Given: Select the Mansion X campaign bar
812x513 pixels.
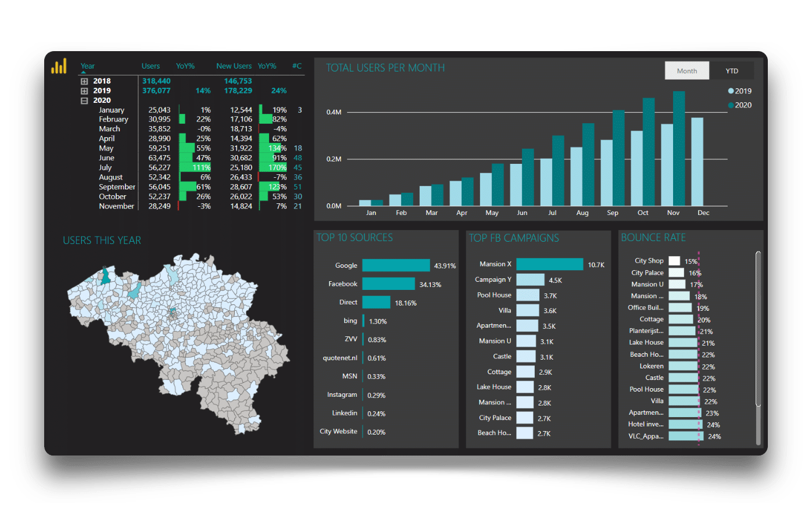Looking at the screenshot, I should click(549, 264).
